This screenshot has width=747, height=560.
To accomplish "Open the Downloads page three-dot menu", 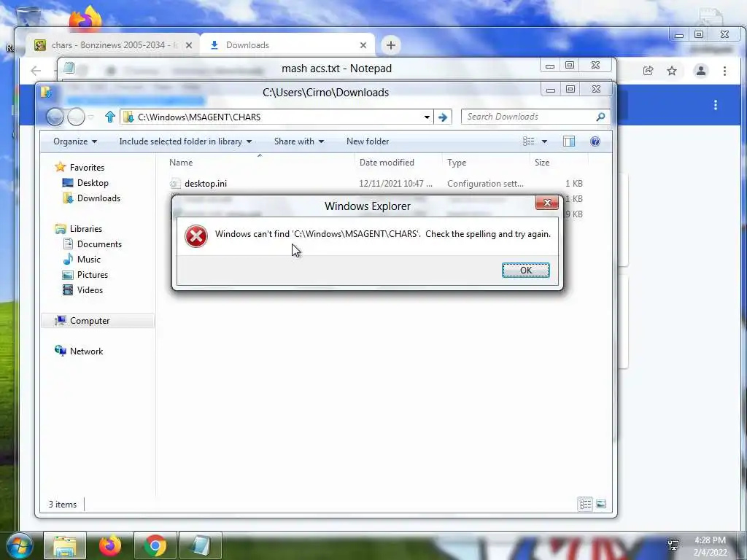I will pyautogui.click(x=715, y=105).
